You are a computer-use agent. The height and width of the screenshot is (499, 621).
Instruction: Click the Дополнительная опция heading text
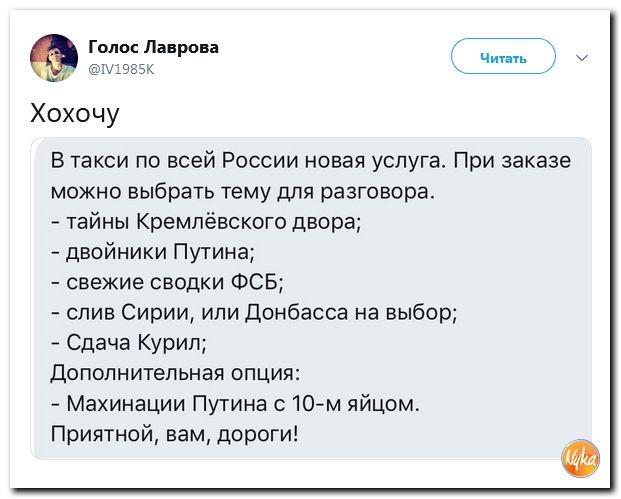point(175,373)
